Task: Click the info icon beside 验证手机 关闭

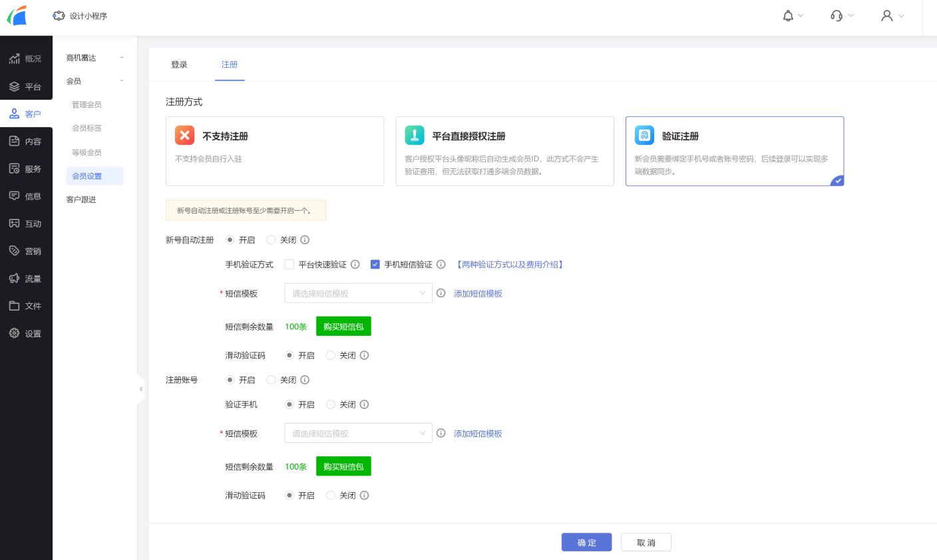Action: pyautogui.click(x=365, y=404)
